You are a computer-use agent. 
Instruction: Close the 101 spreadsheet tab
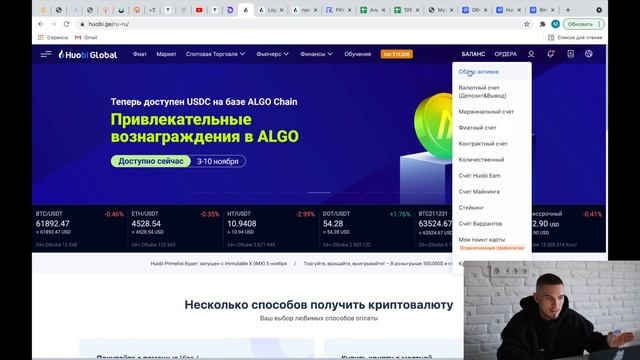417,10
